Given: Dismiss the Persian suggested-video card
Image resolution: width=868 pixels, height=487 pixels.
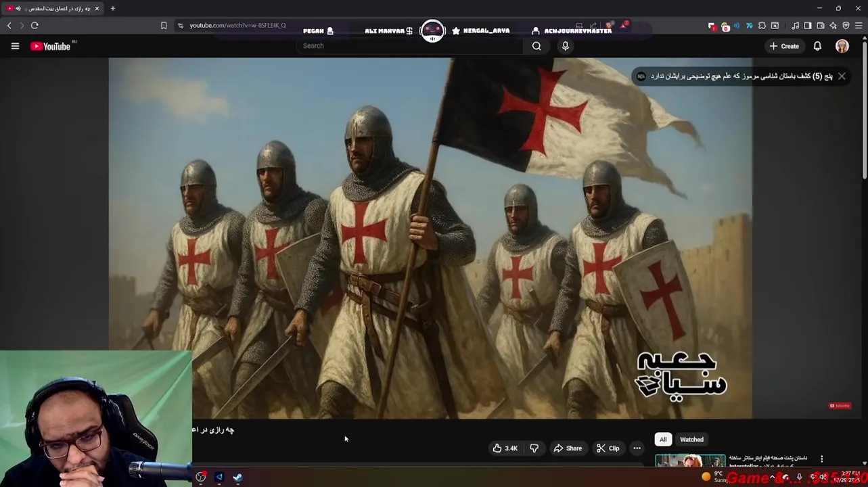Looking at the screenshot, I should click(842, 76).
